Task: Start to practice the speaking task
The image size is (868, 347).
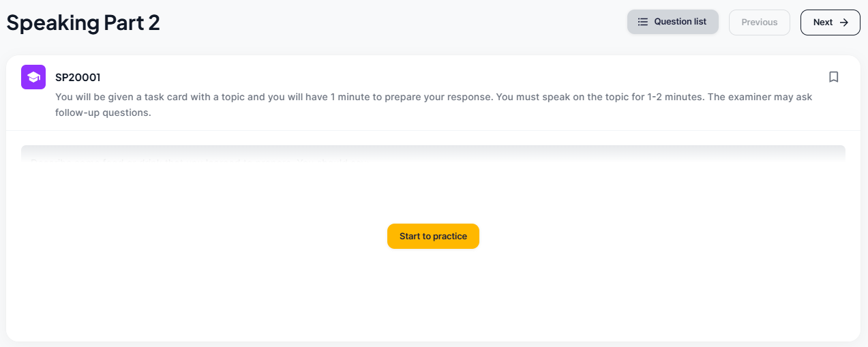Action: coord(433,237)
